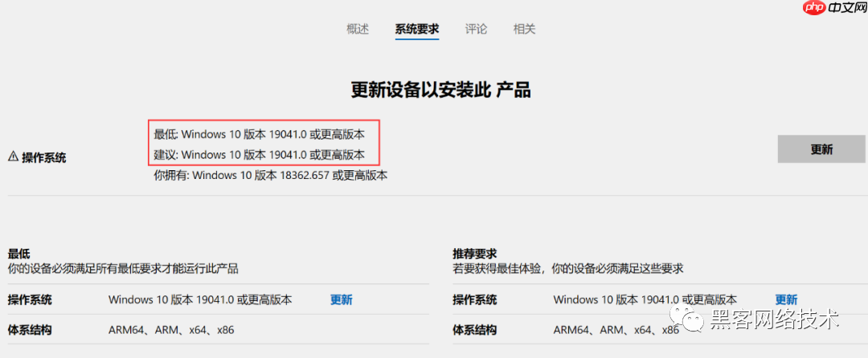Click Windows 10 version value in 推荐要求 table
This screenshot has height=358, width=868.
(x=645, y=300)
